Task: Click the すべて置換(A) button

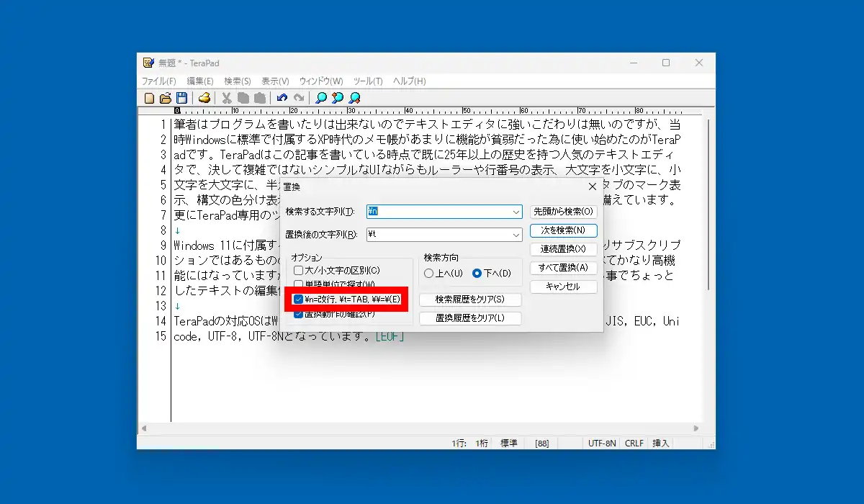Action: coord(564,268)
